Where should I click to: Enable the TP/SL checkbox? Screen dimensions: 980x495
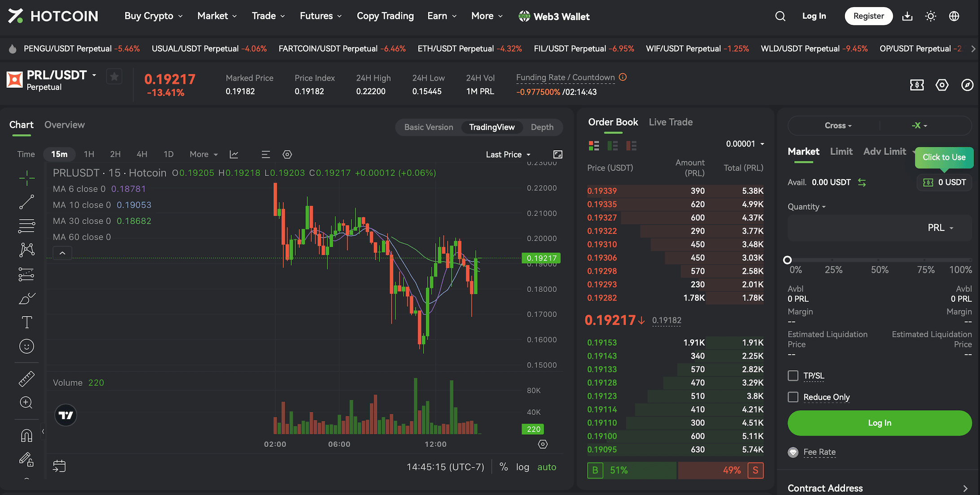point(793,376)
